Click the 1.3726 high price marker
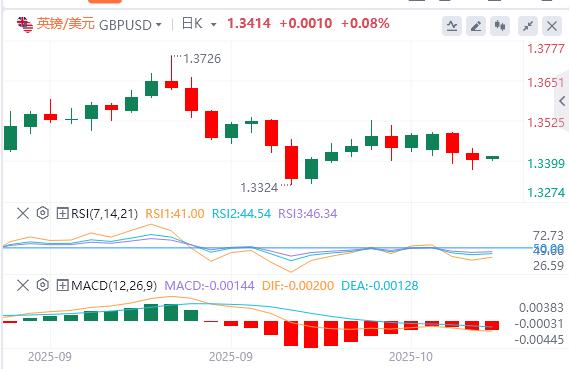The height and width of the screenshot is (369, 569). 202,59
